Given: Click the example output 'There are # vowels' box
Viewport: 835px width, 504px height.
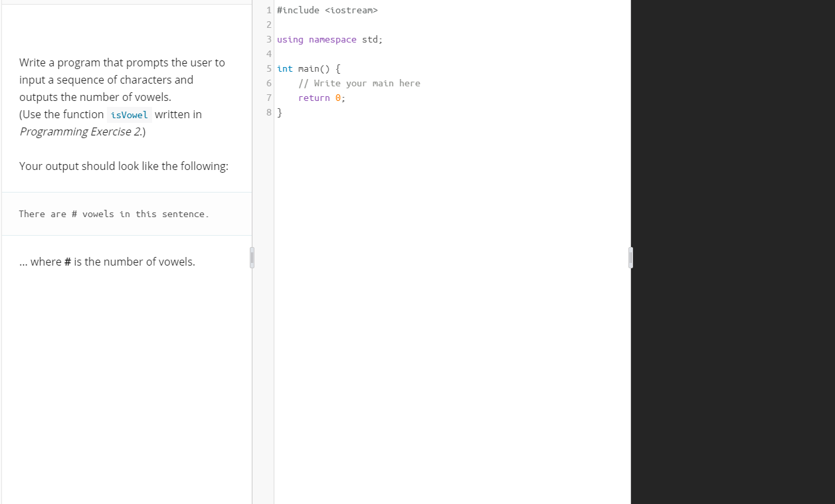Looking at the screenshot, I should point(113,213).
